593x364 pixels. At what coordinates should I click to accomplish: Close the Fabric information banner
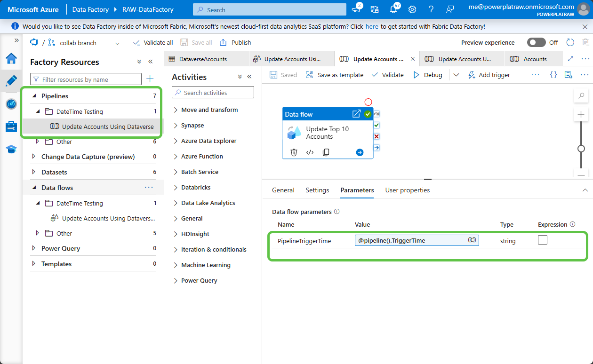click(585, 26)
